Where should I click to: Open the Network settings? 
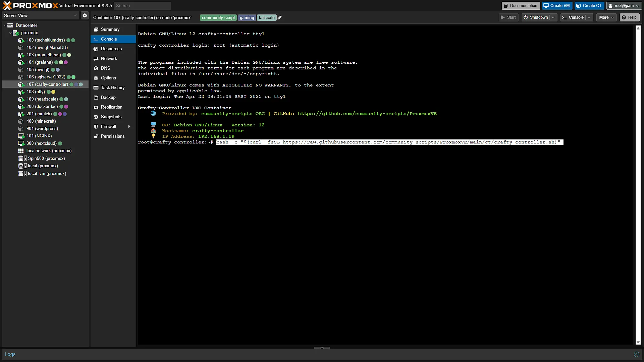tap(113, 59)
